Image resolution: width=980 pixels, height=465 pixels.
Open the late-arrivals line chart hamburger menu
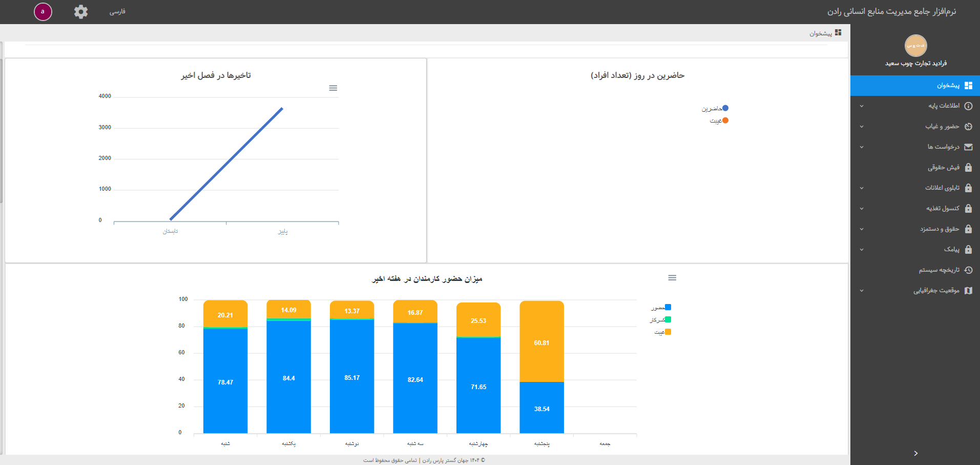pos(333,88)
